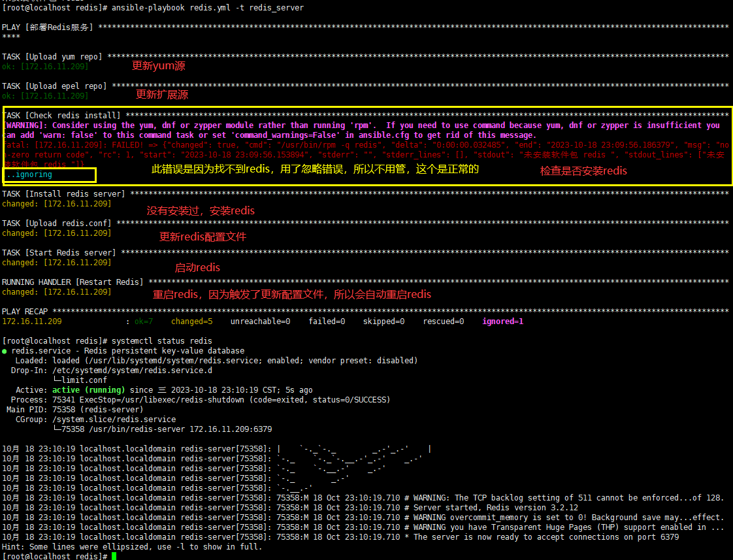Click the 'failed=0' recap value
The width and height of the screenshot is (733, 560).
[x=327, y=321]
